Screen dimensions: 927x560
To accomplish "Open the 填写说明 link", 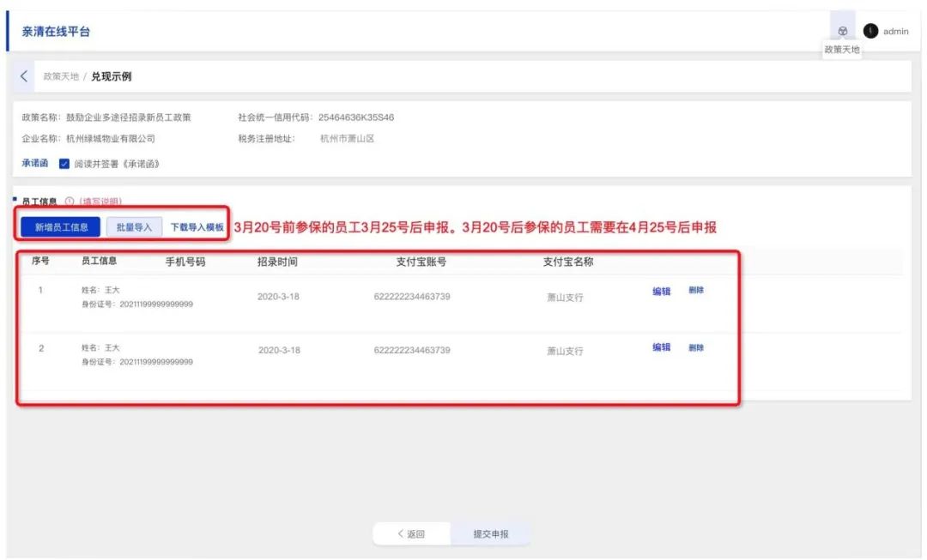I will coord(100,202).
